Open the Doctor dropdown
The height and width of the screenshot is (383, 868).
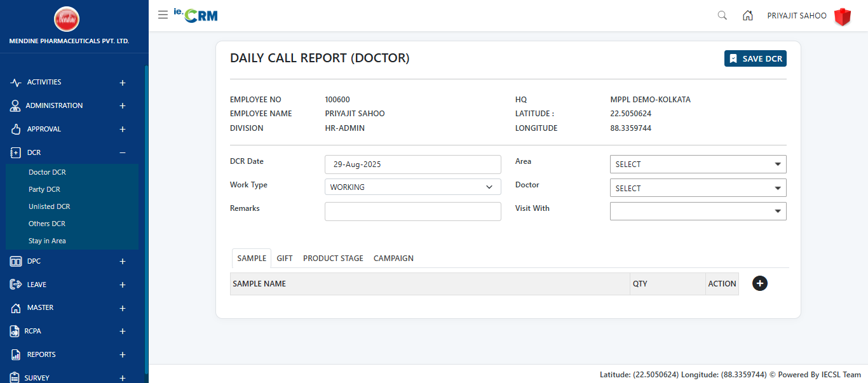pos(698,188)
